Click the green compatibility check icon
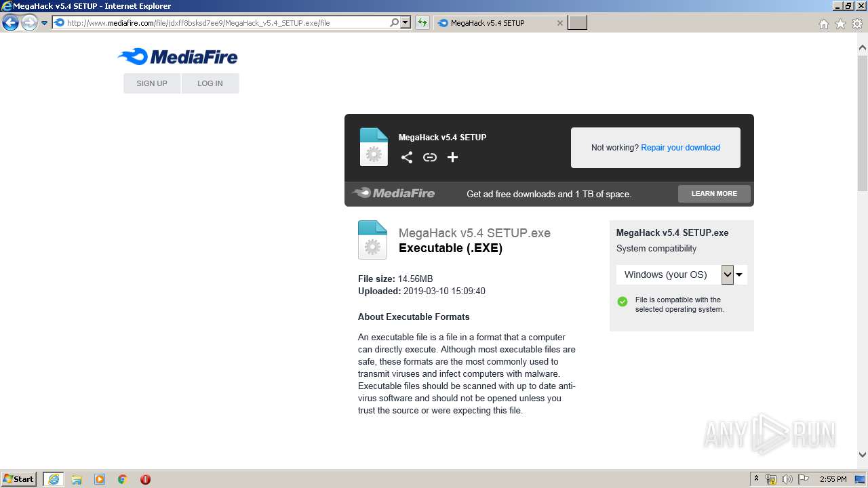868x488 pixels. [x=623, y=302]
